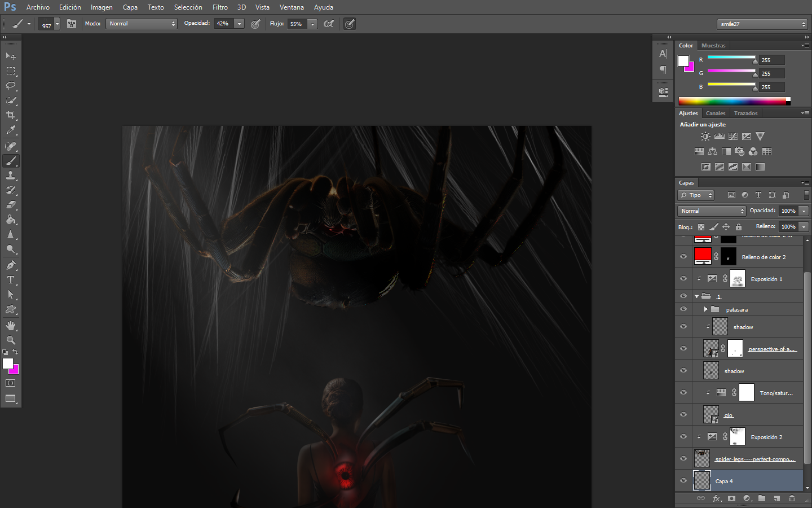Add a Threshold adjustment
The image size is (812, 508).
coord(733,167)
